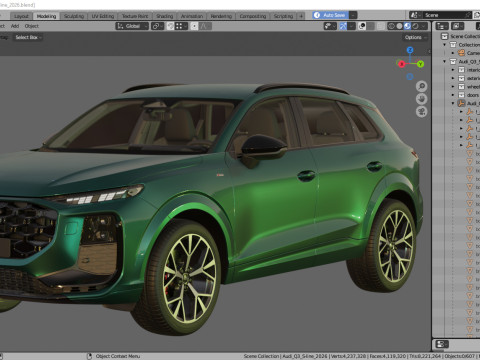Open proportional editing falloff dropdown
This screenshot has height=360, width=480.
click(x=205, y=26)
